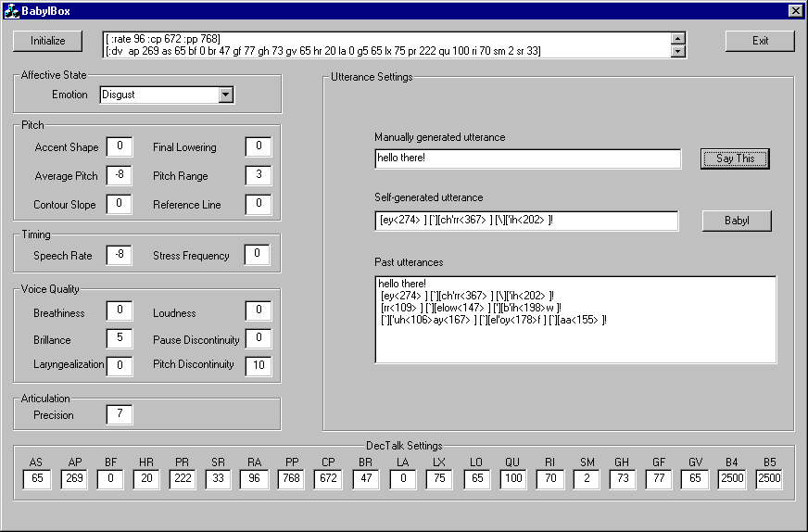Click the Breathiness value field
The width and height of the screenshot is (808, 532).
click(120, 310)
